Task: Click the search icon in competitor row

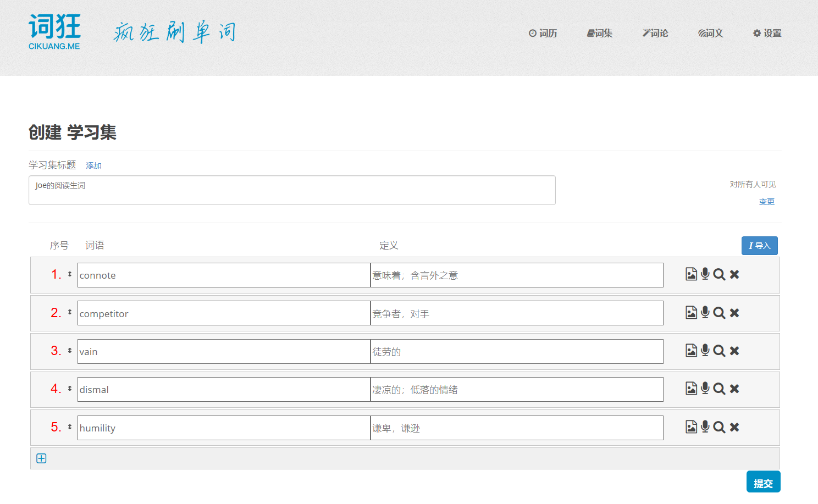Action: pyautogui.click(x=719, y=313)
